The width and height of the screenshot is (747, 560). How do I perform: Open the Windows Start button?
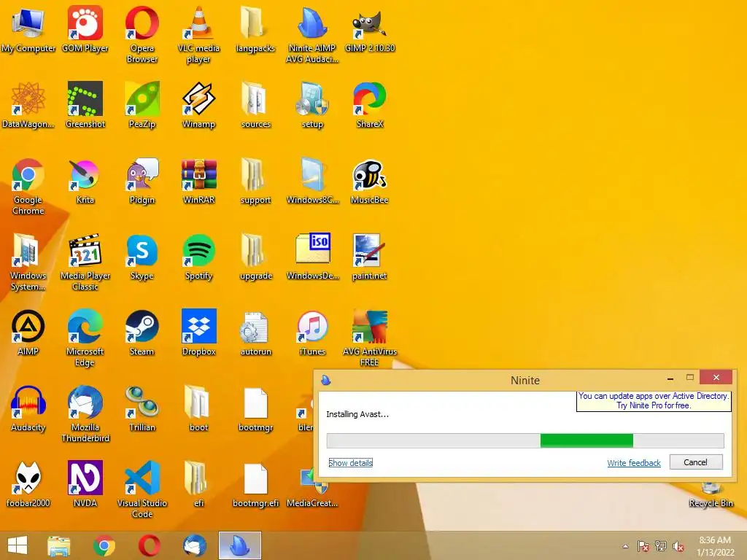(x=18, y=545)
